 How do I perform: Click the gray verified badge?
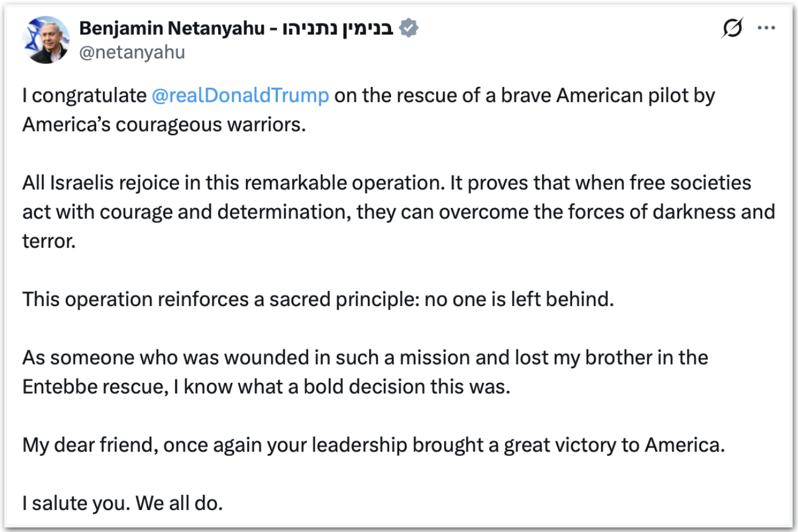pos(408,28)
